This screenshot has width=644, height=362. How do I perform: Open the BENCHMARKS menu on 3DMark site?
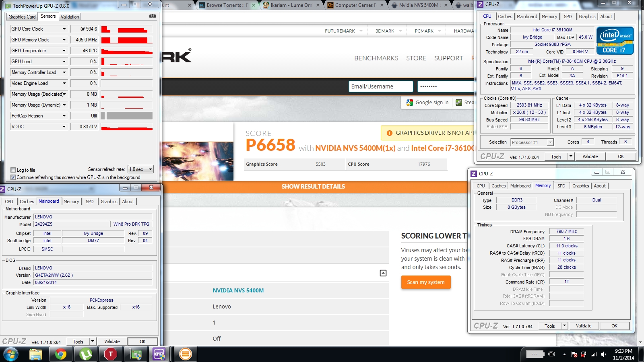376,58
